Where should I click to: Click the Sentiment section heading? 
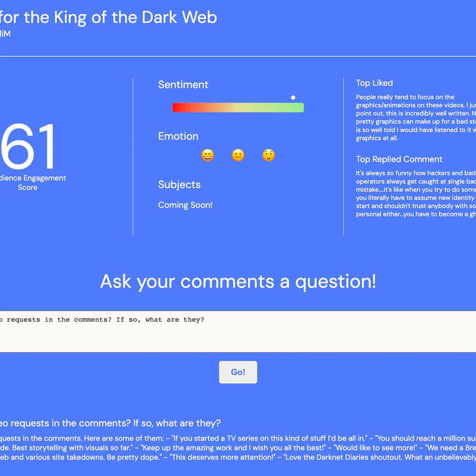coord(183,85)
